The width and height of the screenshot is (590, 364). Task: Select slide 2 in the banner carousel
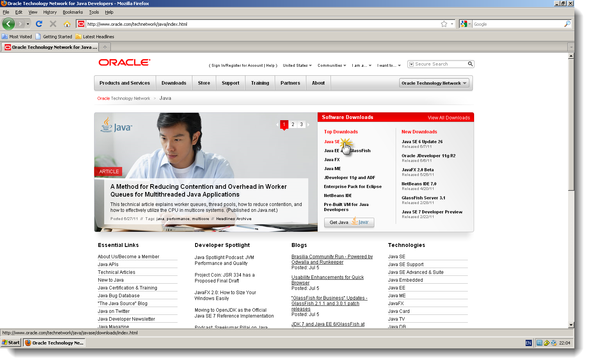point(293,124)
